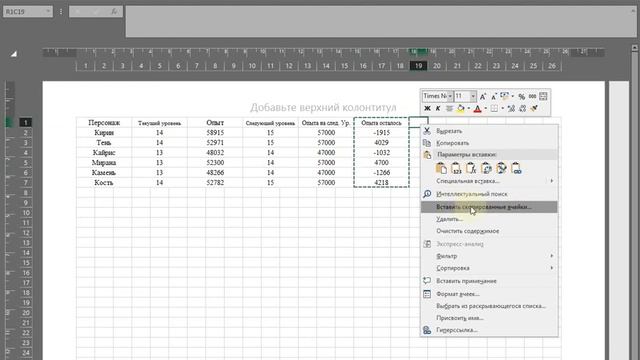Open the Name Box dropdown arrow
The height and width of the screenshot is (360, 640).
point(48,11)
